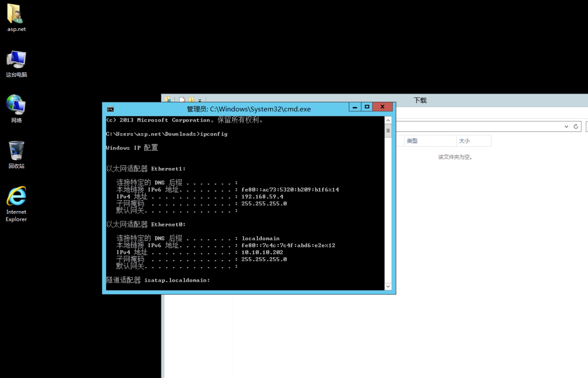Viewport: 588px width, 378px height.
Task: Click the Explorer properties quick access icon
Action: tap(182, 100)
